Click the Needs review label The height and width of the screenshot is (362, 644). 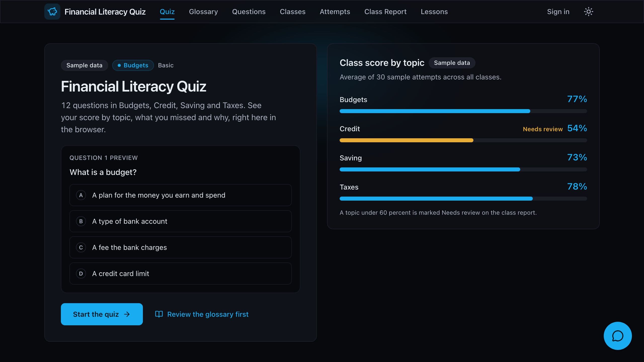[x=543, y=129]
